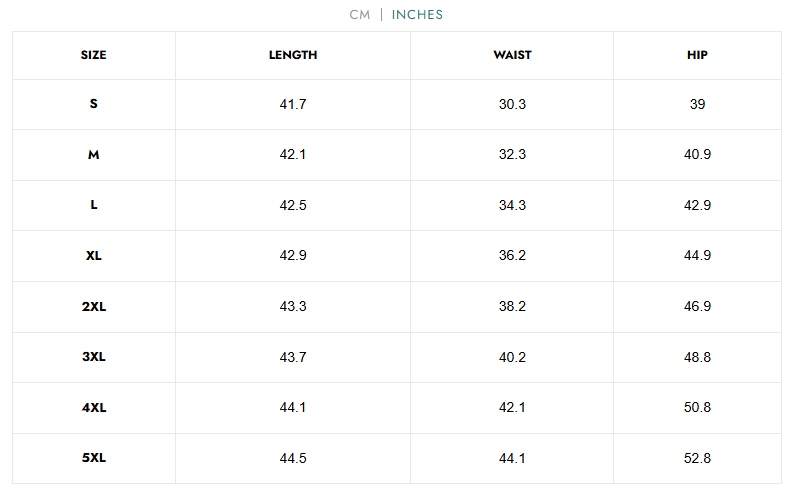Click the LENGTH column header

click(x=293, y=55)
